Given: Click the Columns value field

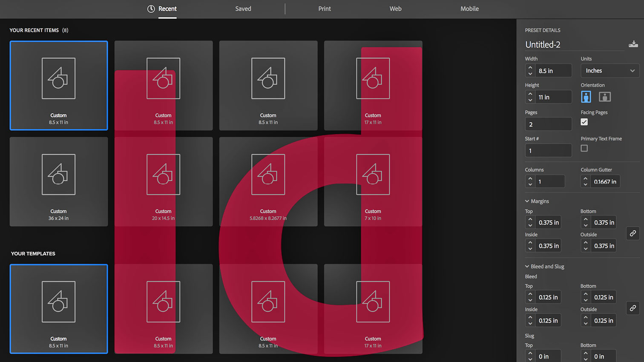Looking at the screenshot, I should point(550,181).
